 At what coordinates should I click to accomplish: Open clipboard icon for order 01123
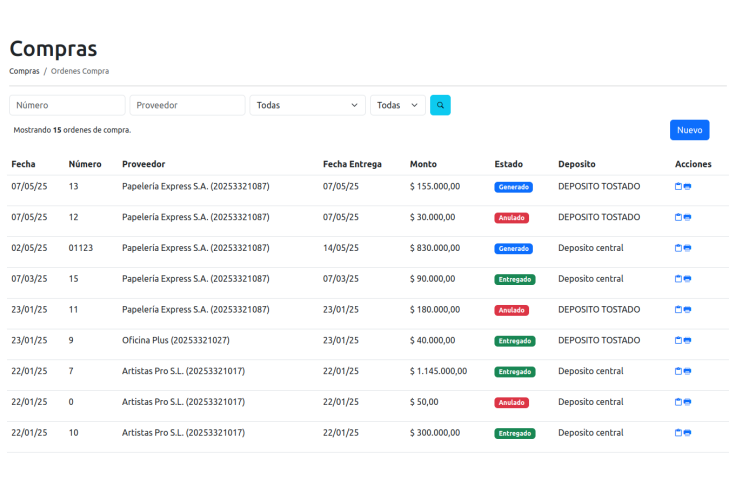(x=678, y=248)
